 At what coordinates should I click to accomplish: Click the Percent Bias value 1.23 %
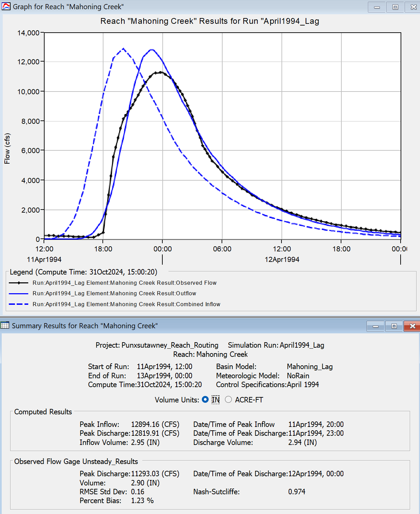click(142, 500)
